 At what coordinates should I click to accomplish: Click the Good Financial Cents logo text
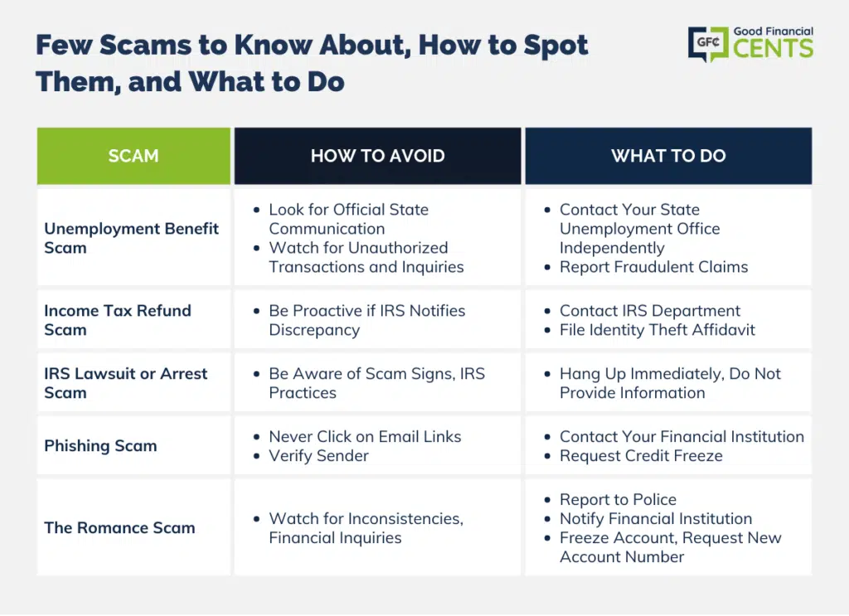pyautogui.click(x=774, y=42)
